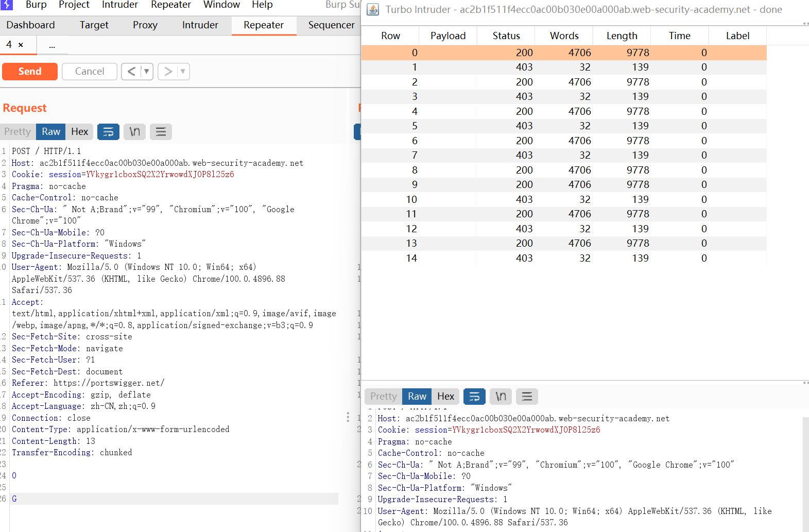Open the forward history dropdown arrow
Screen dimensions: 809x532
click(x=183, y=72)
